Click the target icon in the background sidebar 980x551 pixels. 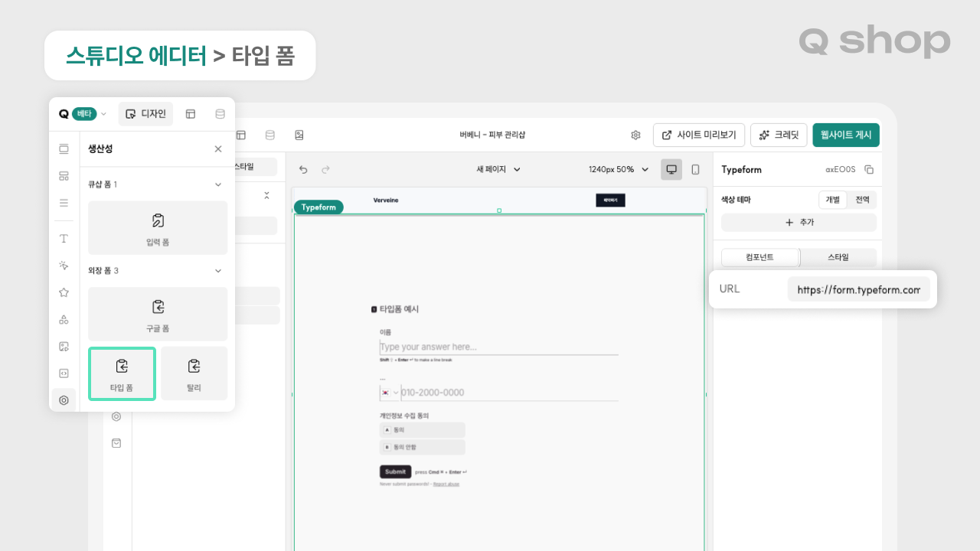[x=116, y=416]
